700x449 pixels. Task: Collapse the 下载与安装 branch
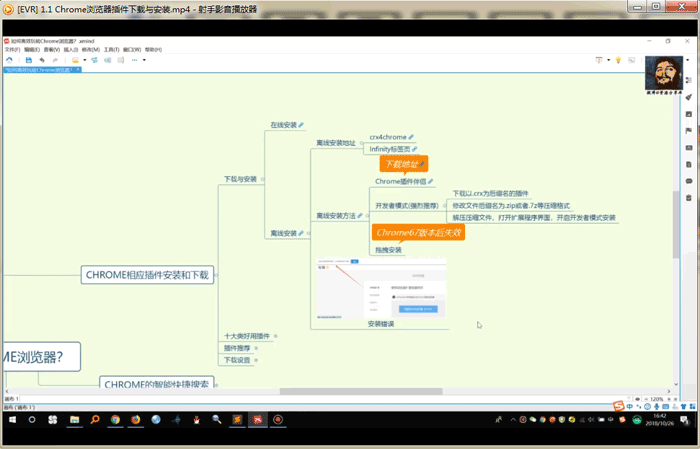point(262,179)
